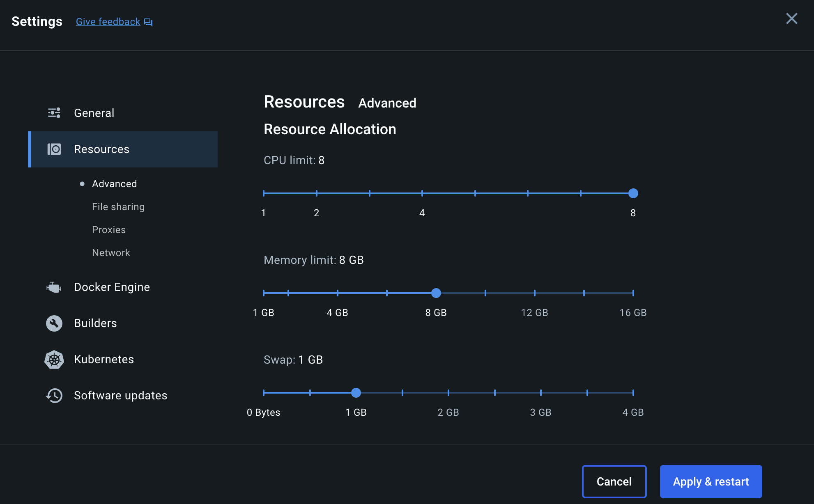Click the feedback speech bubble icon
The height and width of the screenshot is (504, 814).
[148, 22]
